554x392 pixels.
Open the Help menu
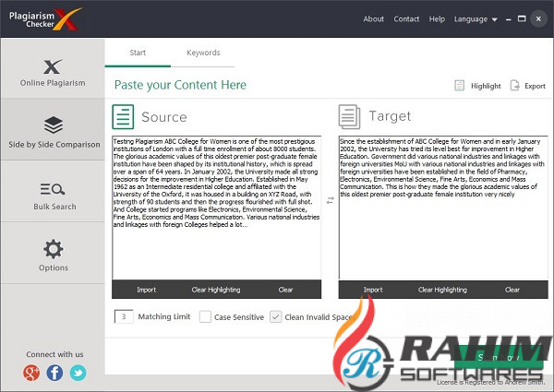437,19
